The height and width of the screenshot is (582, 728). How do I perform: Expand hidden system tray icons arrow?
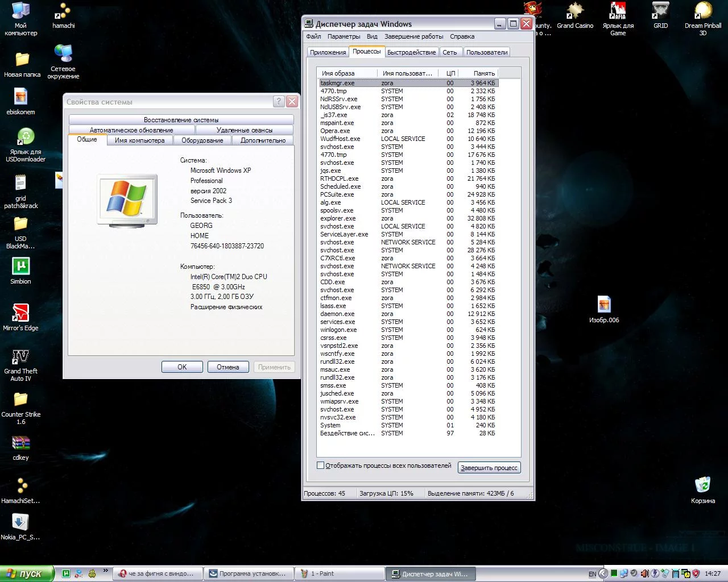coord(603,573)
